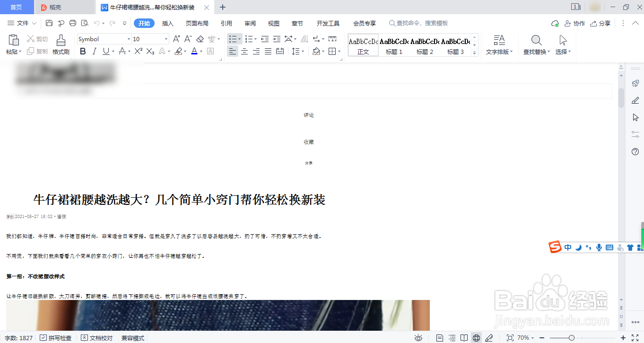Open the 视图 ribbon tab
Image resolution: width=644 pixels, height=343 pixels.
274,23
